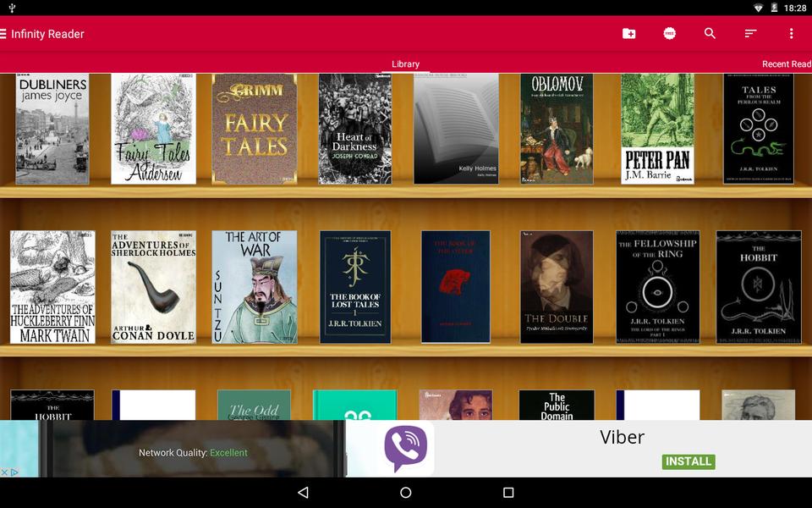Open The Hobbit on the second shelf
Image resolution: width=812 pixels, height=508 pixels.
click(x=759, y=287)
